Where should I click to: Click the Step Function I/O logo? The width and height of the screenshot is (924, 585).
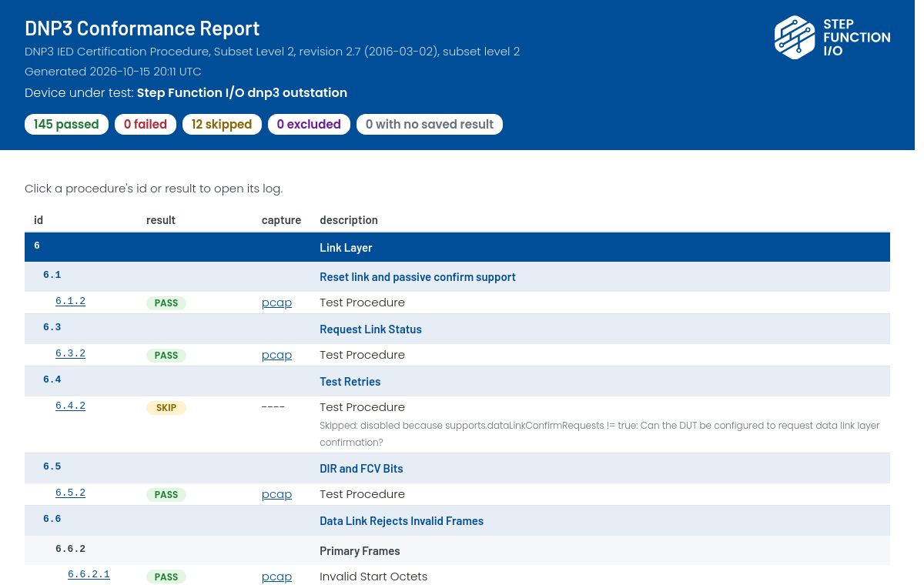coord(832,38)
